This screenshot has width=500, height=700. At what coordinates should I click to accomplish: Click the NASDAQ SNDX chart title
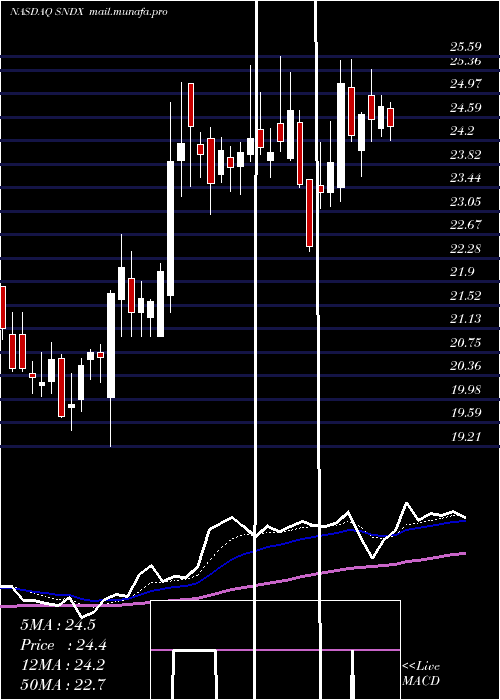[x=89, y=12]
